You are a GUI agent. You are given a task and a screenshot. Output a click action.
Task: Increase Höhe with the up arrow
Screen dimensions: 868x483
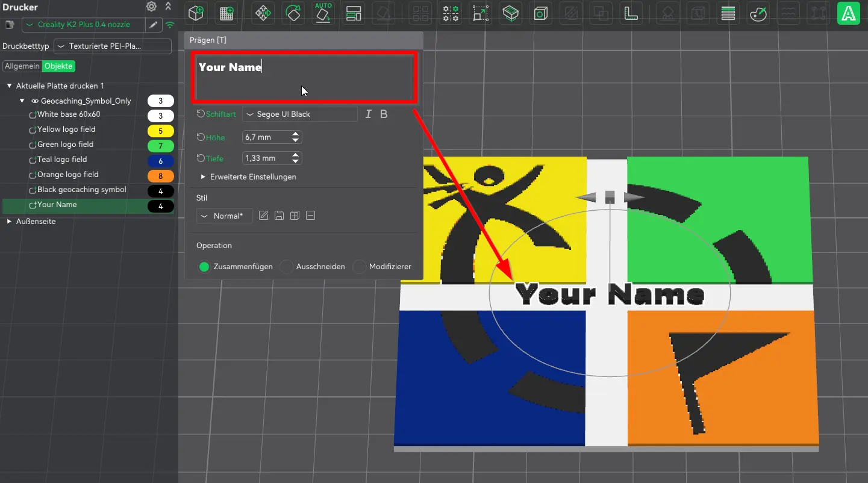pos(295,134)
